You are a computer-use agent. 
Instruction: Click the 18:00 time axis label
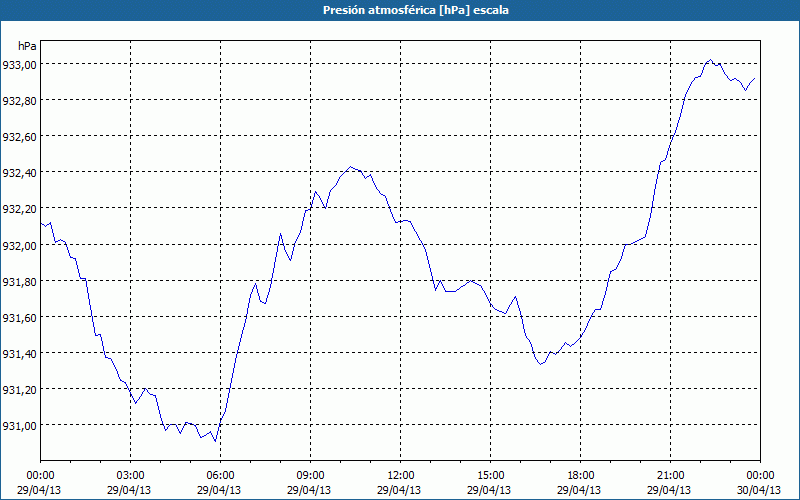581,476
